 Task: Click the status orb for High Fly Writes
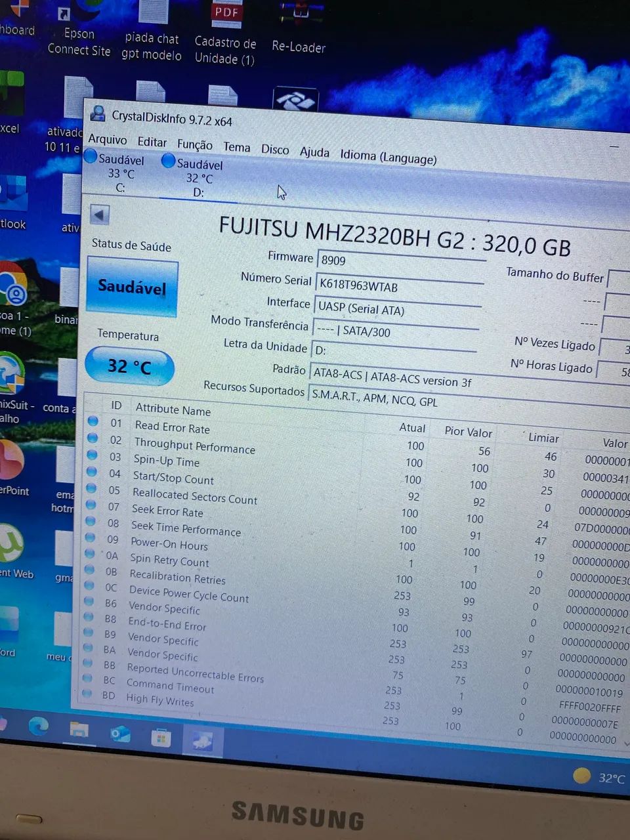[x=87, y=693]
